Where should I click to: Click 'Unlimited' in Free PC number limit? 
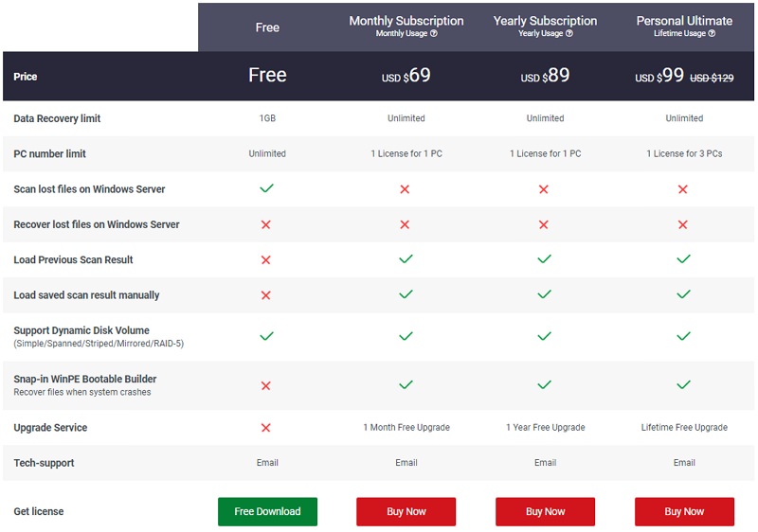267,153
